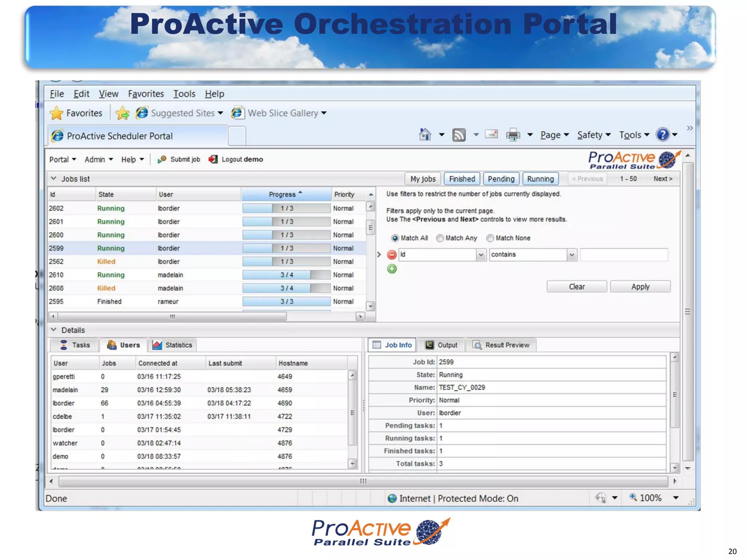The width and height of the screenshot is (747, 560).
Task: Collapse the Jobs list section
Action: click(54, 179)
